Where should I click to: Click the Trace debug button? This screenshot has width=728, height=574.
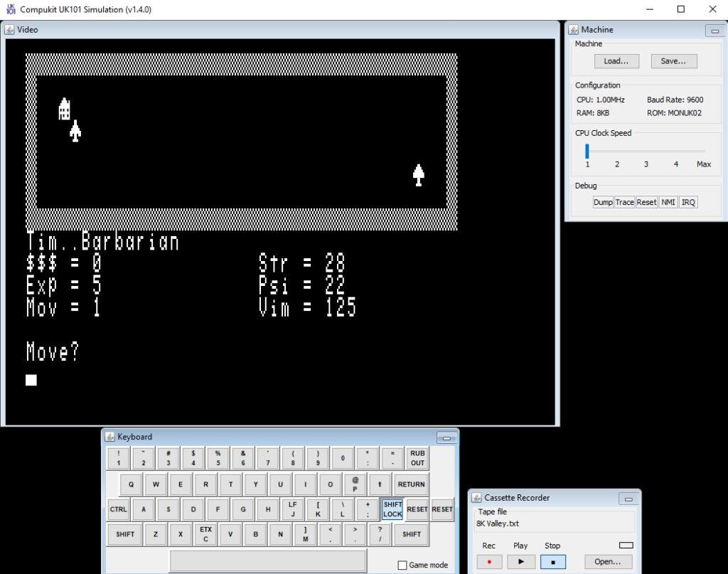pos(624,202)
